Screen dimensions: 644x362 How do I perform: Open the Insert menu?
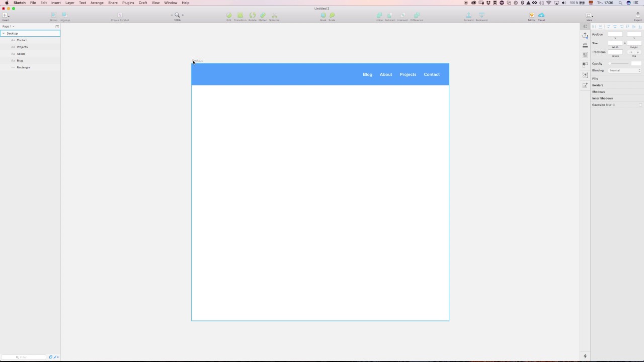pos(56,3)
